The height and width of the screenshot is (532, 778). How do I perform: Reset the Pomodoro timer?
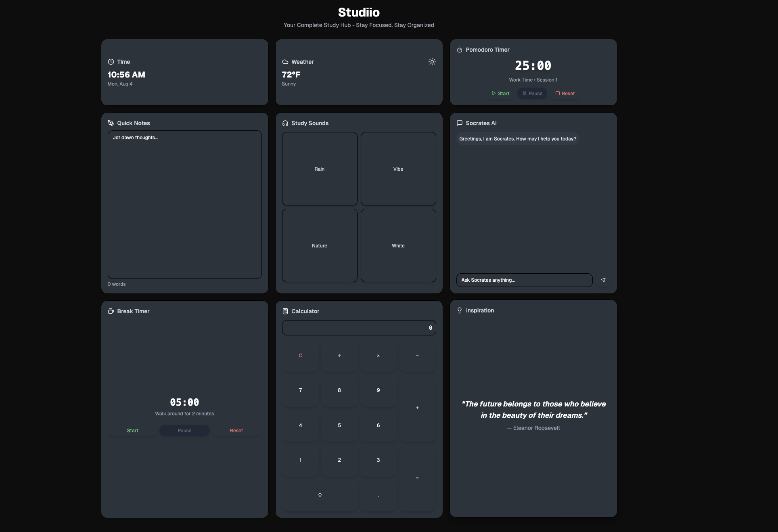pyautogui.click(x=565, y=93)
